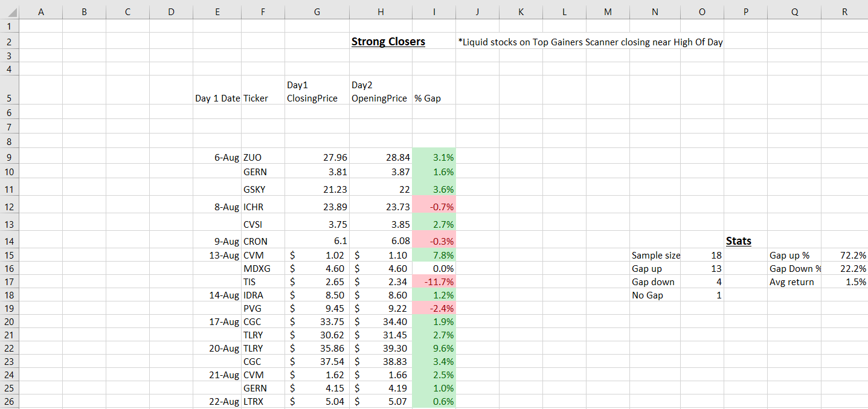Select the "Stats" heading cell

tap(738, 241)
